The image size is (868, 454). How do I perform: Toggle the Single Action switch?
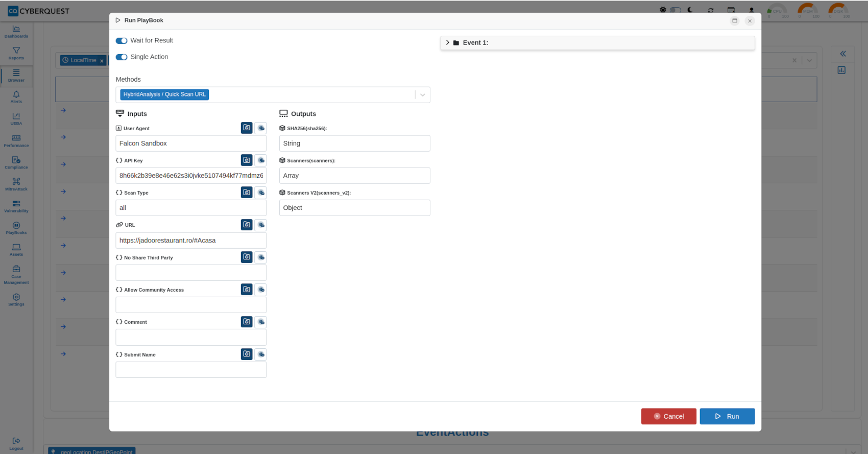pos(122,57)
